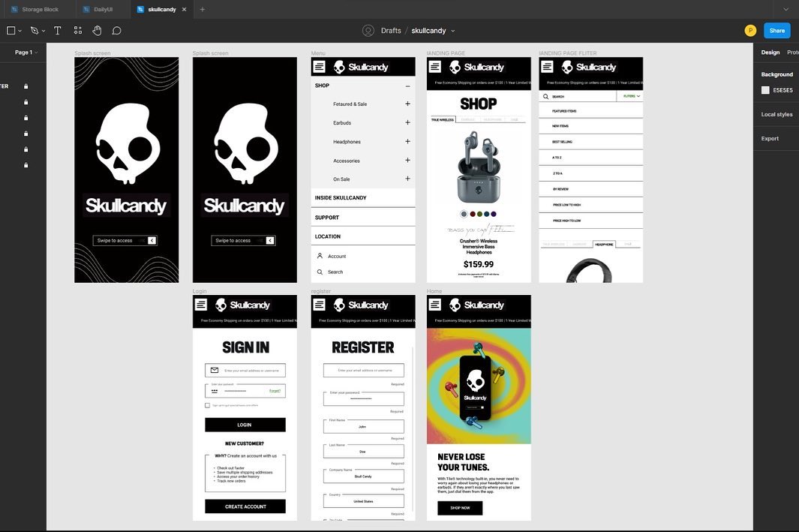Toggle the bottom lock icon in layers list
This screenshot has width=799, height=532.
point(26,165)
